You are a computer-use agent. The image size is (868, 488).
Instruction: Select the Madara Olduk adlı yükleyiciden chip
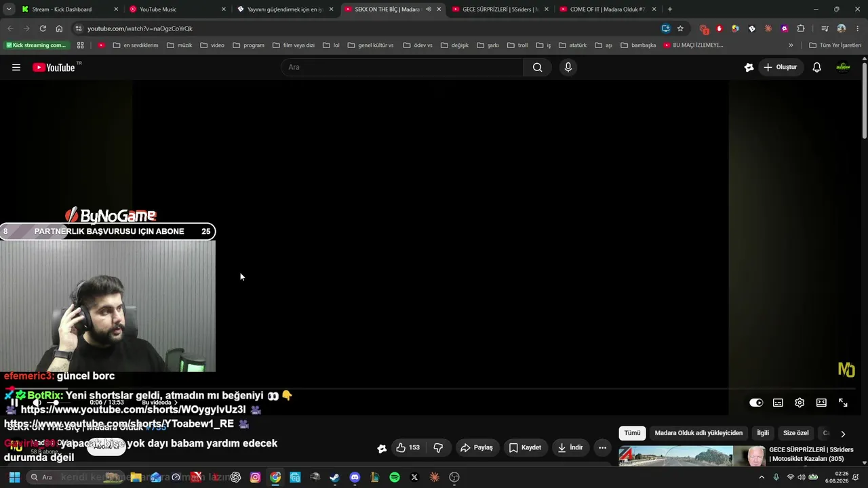[698, 433]
